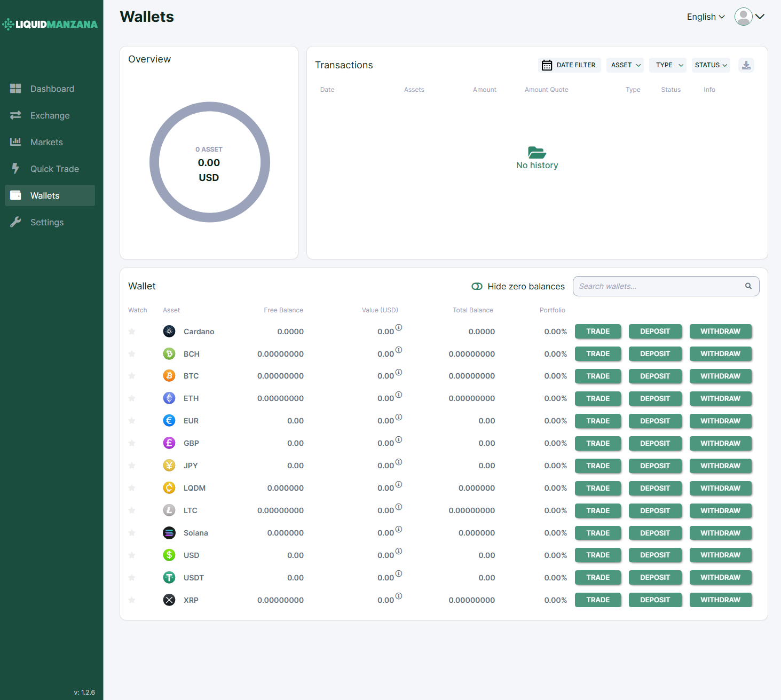This screenshot has width=781, height=700.
Task: Expand the ASSET filter dropdown
Action: tap(625, 65)
